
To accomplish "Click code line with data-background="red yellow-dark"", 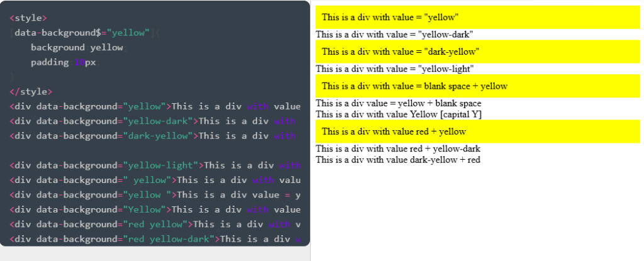I will coord(155,239).
